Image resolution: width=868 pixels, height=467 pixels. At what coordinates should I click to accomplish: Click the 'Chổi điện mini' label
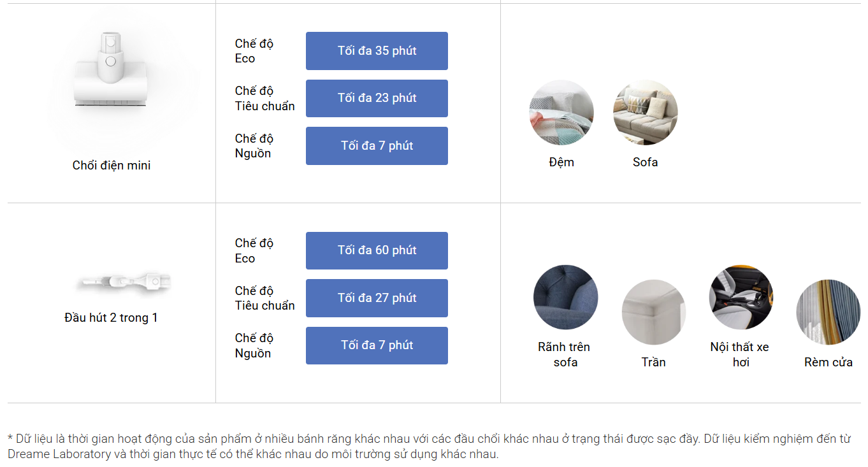pos(112,166)
